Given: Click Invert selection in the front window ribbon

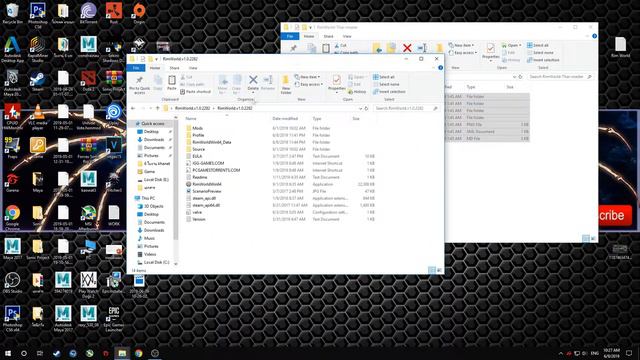Looking at the screenshot, I should 389,92.
